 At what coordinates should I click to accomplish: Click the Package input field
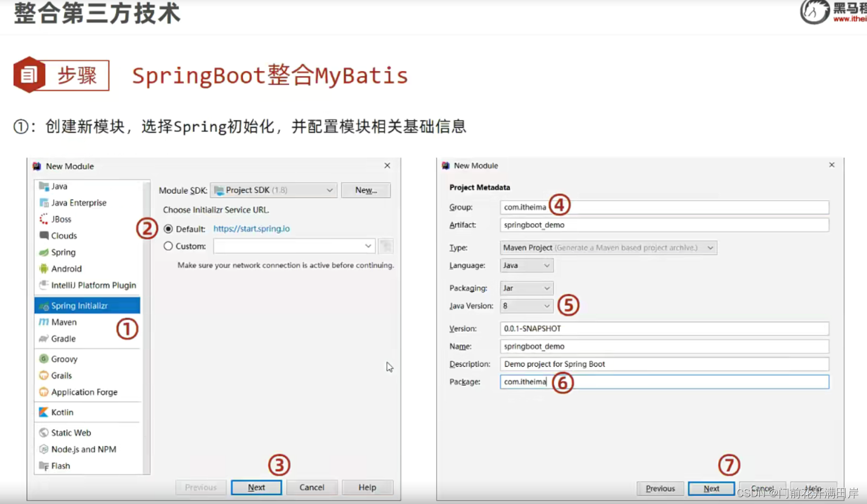[x=665, y=382]
